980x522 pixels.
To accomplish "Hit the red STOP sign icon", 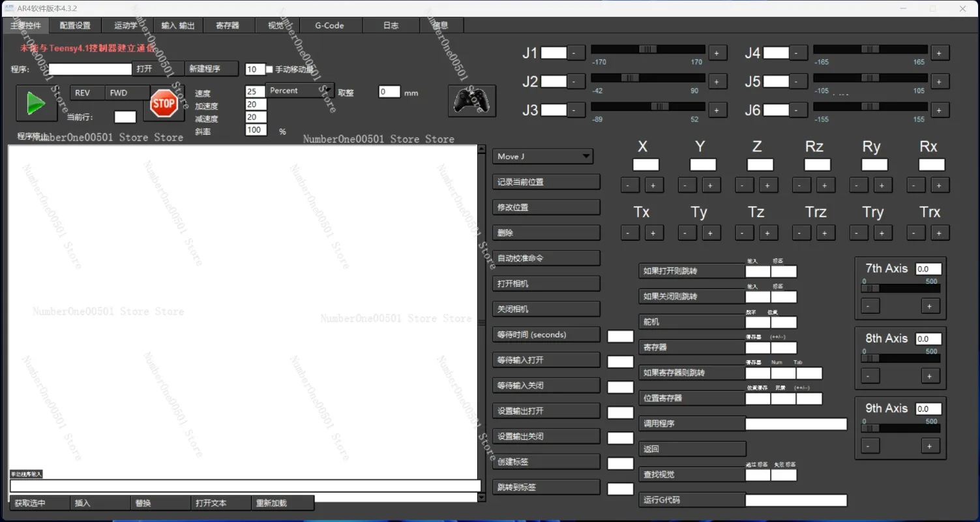I will click(x=164, y=104).
